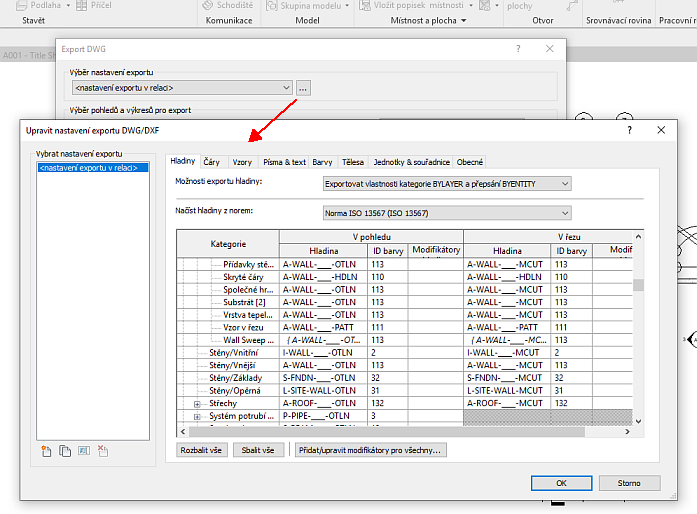Image resolution: width=697 pixels, height=514 pixels.
Task: Click V pohledu layer cell I-WALL-___-OTLN
Action: pyautogui.click(x=324, y=353)
